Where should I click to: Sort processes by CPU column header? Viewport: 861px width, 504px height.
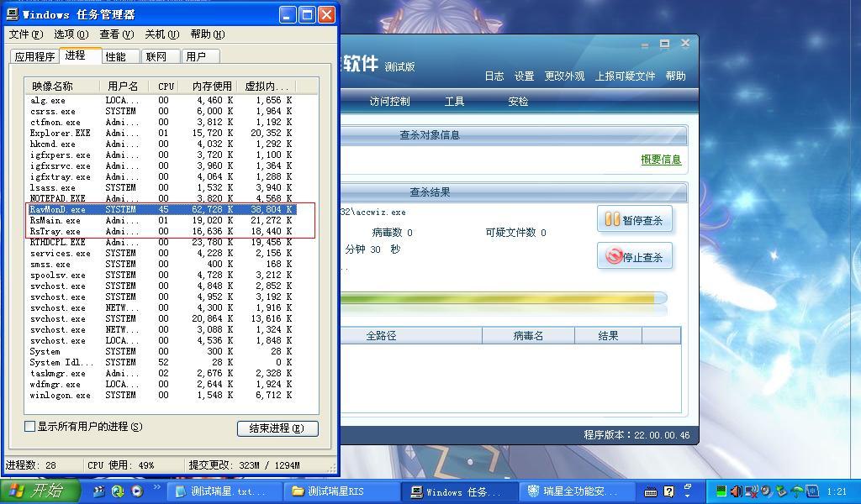pyautogui.click(x=166, y=87)
